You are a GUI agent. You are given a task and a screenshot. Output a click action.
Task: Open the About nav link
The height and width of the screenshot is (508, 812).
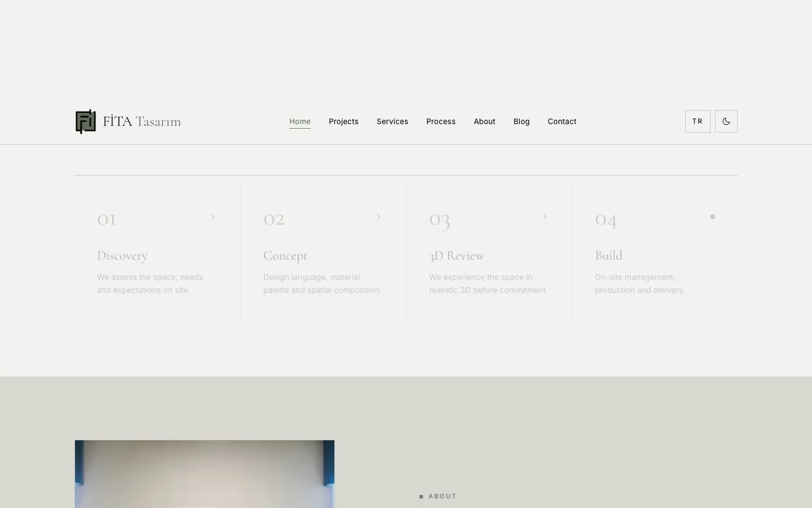tap(484, 121)
